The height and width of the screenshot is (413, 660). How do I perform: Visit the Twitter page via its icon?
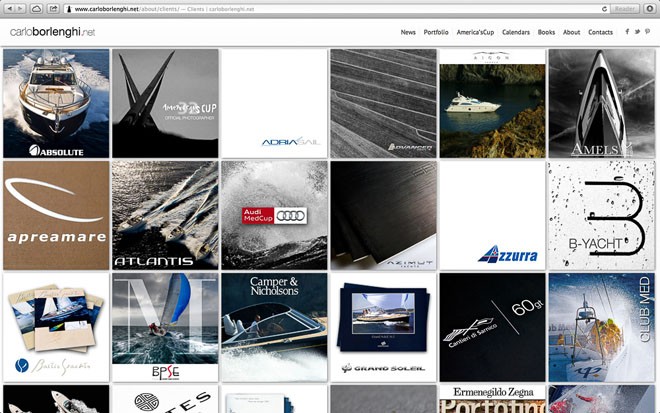click(637, 32)
